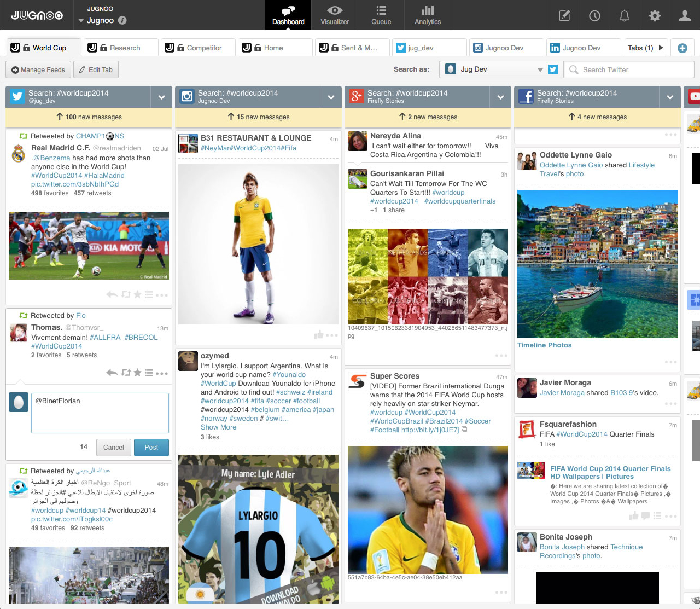Open the Jugnoo account dropdown arrow
This screenshot has width=700, height=609.
point(81,21)
